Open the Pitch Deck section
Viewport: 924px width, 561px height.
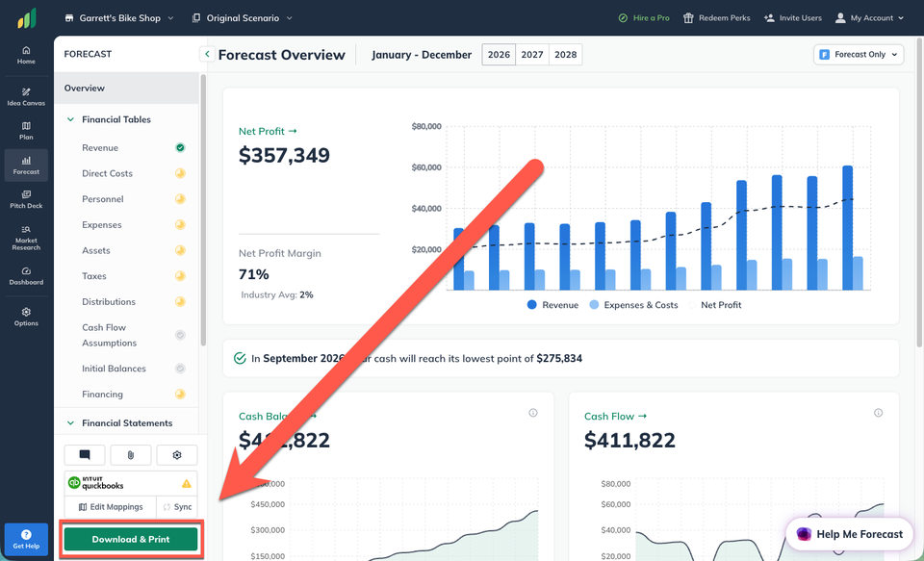[x=26, y=200]
